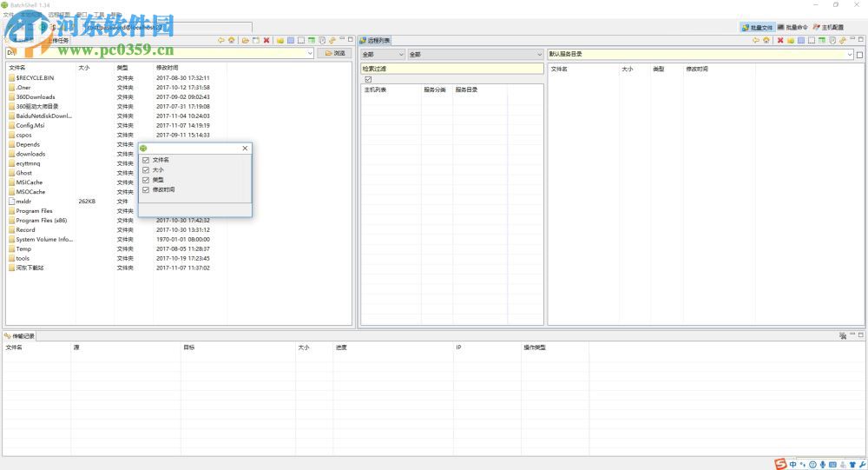Click the Sogou input method tray icon

[781, 464]
